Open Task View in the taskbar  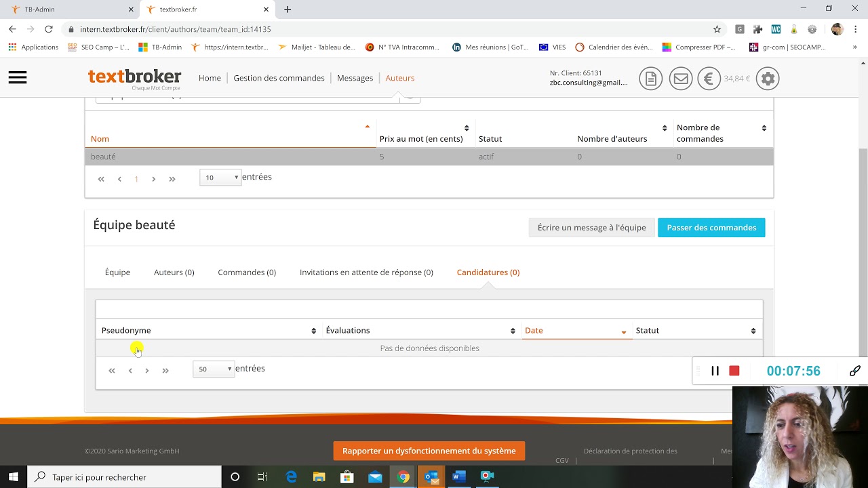[262, 477]
